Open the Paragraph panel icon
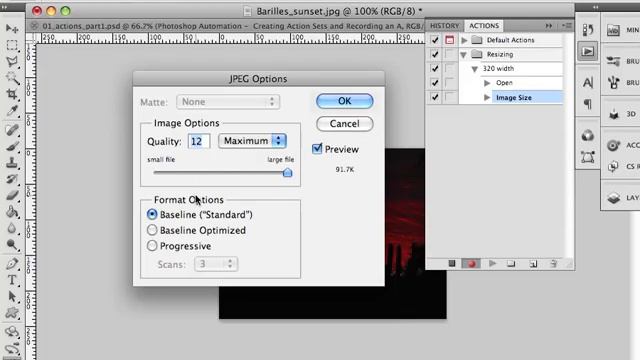 [588, 104]
